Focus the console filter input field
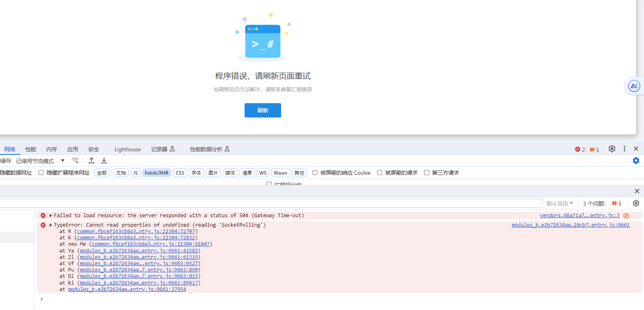 (271, 203)
